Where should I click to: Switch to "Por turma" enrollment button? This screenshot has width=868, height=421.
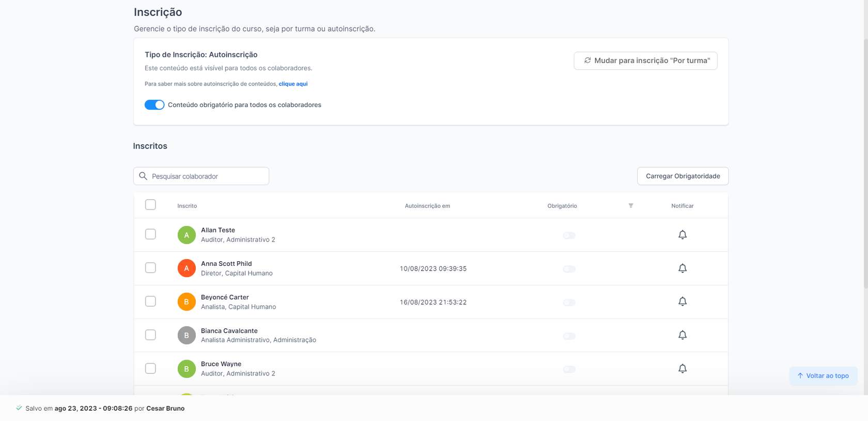point(645,61)
